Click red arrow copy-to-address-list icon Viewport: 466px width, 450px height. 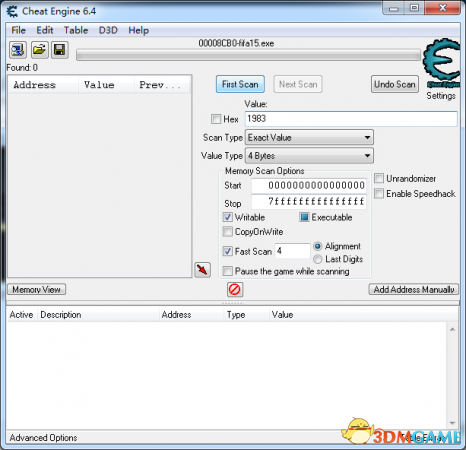[x=203, y=270]
